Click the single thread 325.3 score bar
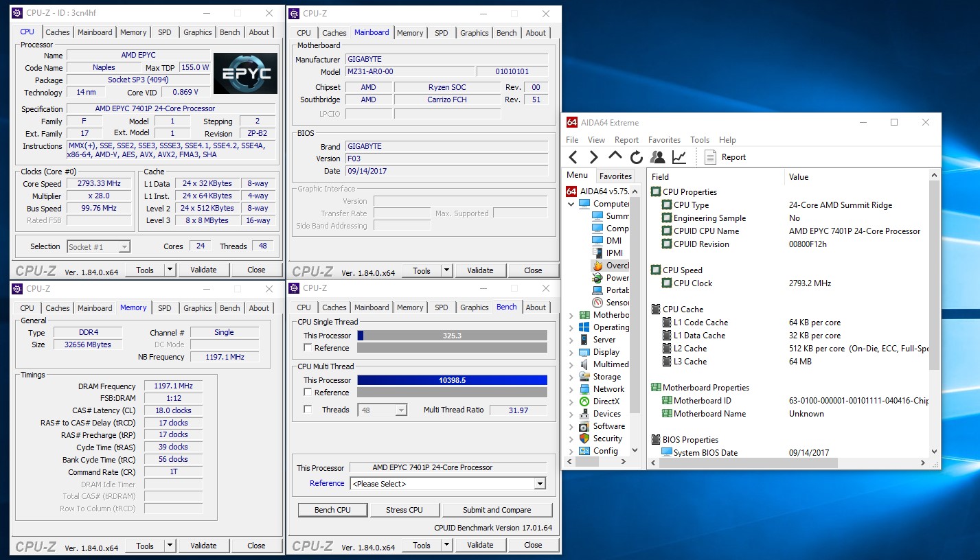Screen dimensions: 980x560 (x=452, y=336)
